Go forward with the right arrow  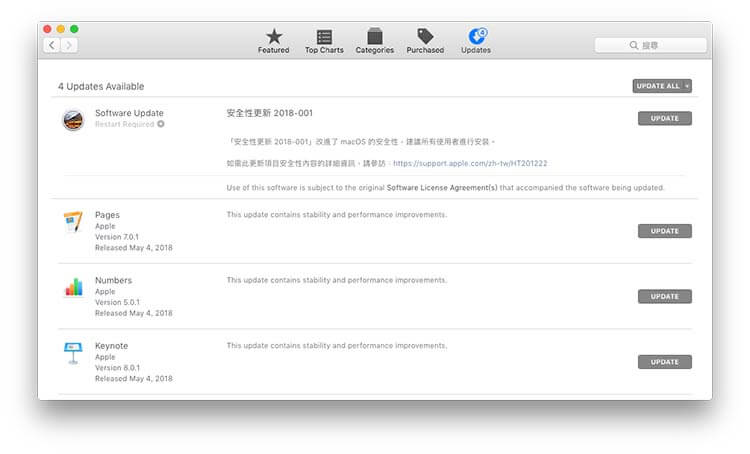tap(69, 45)
